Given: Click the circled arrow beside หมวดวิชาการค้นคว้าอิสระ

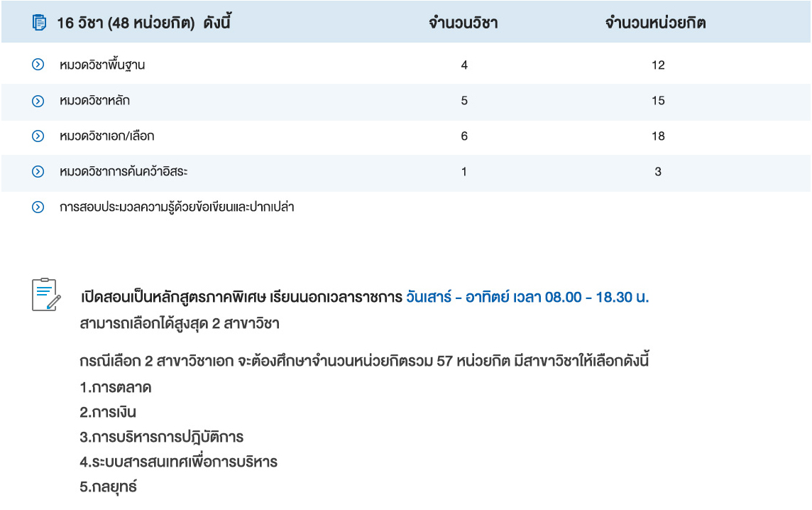Looking at the screenshot, I should (x=38, y=171).
